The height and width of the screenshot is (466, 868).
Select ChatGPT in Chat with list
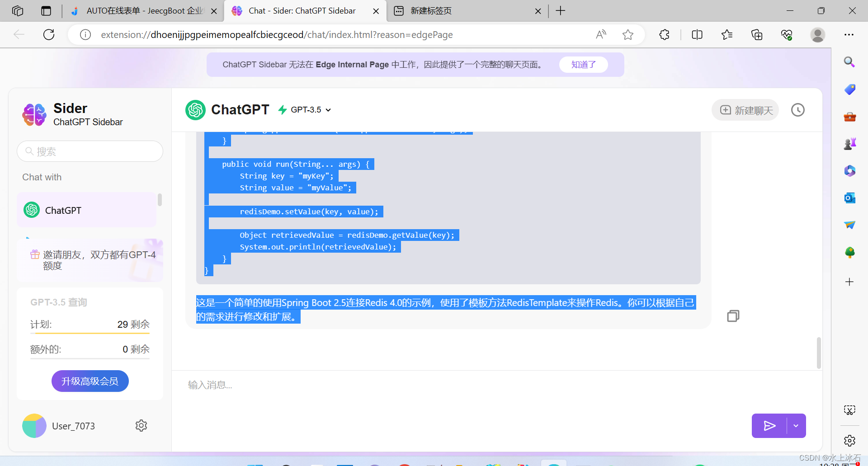click(x=87, y=210)
